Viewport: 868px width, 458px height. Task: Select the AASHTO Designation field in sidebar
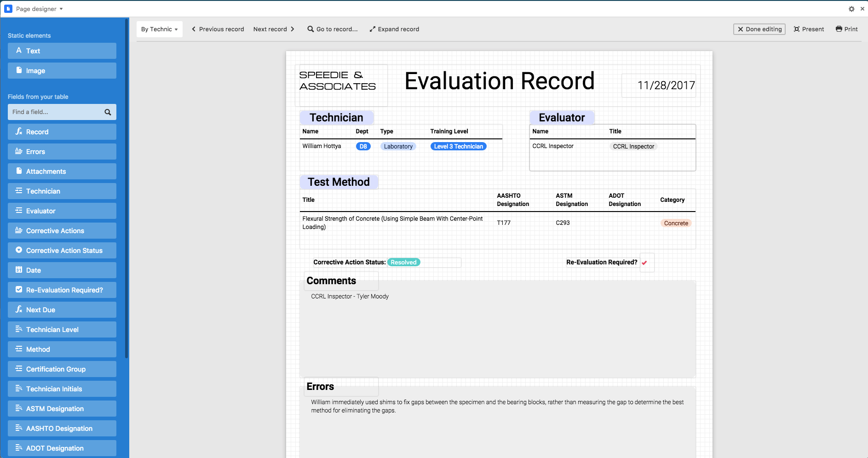pyautogui.click(x=62, y=428)
